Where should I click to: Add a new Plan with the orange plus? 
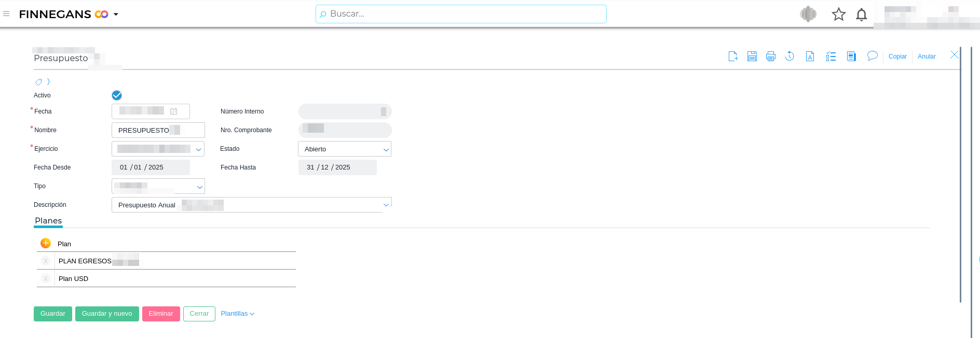click(x=46, y=243)
